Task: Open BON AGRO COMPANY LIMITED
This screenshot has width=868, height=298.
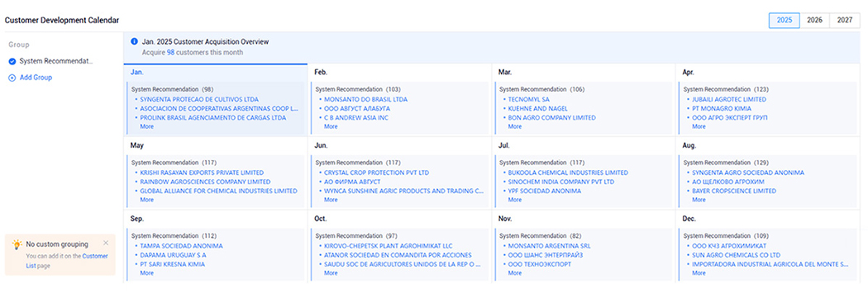Action: click(552, 118)
